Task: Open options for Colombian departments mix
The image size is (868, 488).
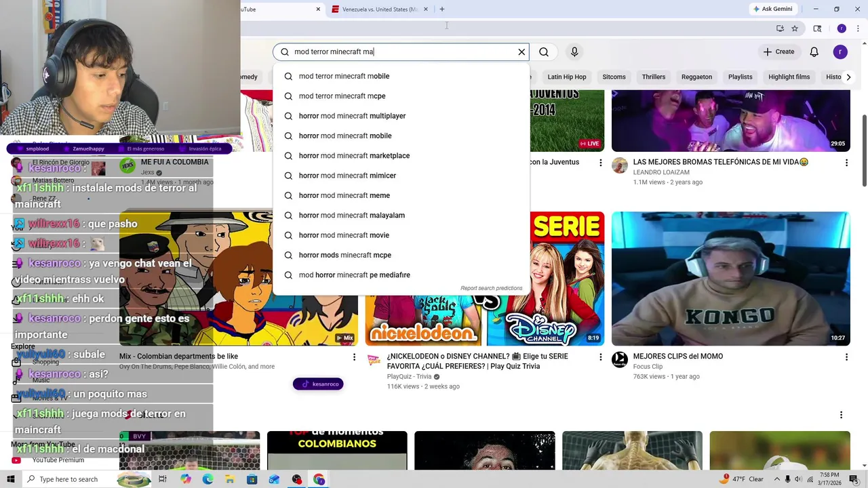Action: coord(354,357)
